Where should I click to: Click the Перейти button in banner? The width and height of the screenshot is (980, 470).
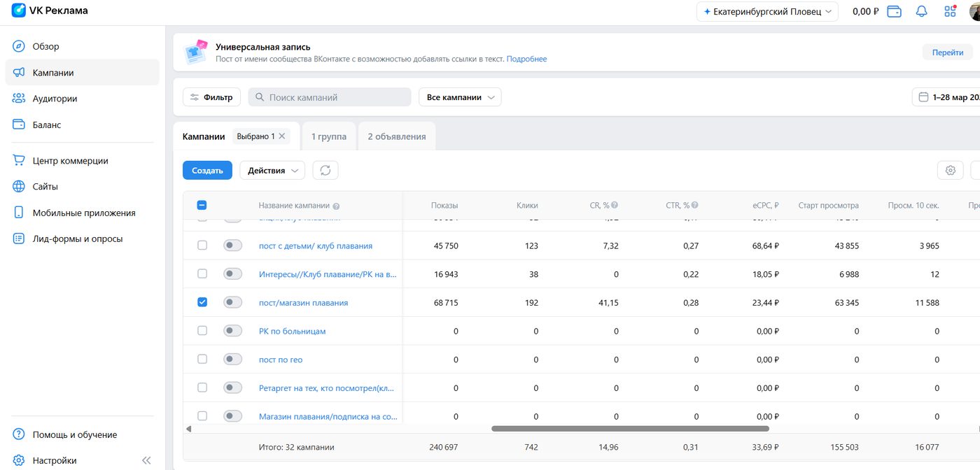click(x=948, y=52)
